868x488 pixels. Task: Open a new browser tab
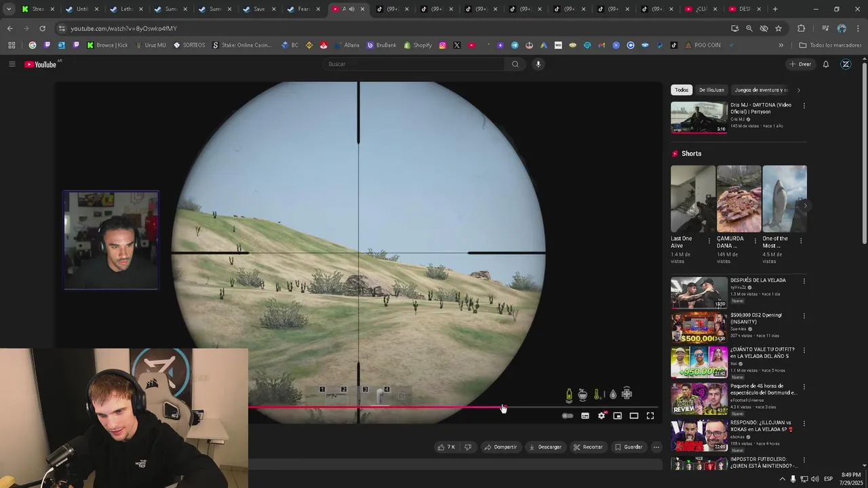[x=775, y=9]
